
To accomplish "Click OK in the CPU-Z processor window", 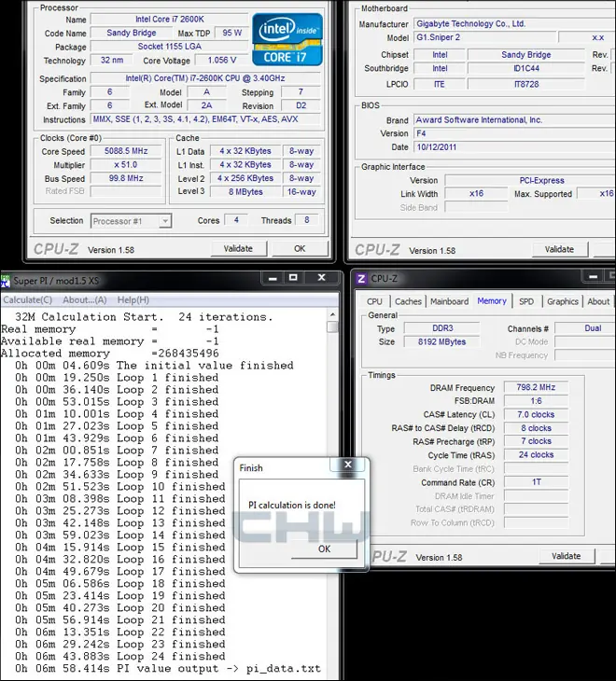I will [300, 248].
